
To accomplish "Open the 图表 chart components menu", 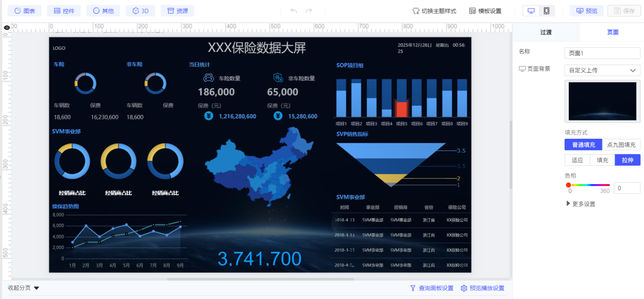I will 24,11.
